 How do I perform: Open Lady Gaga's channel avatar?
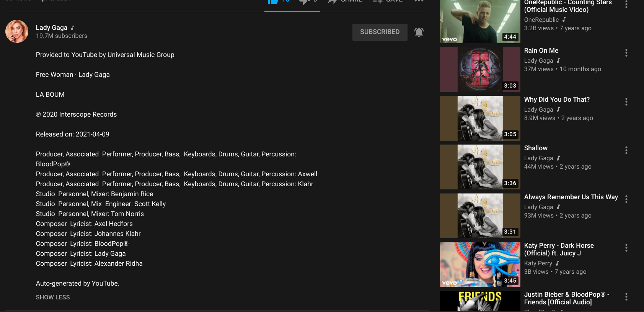17,31
